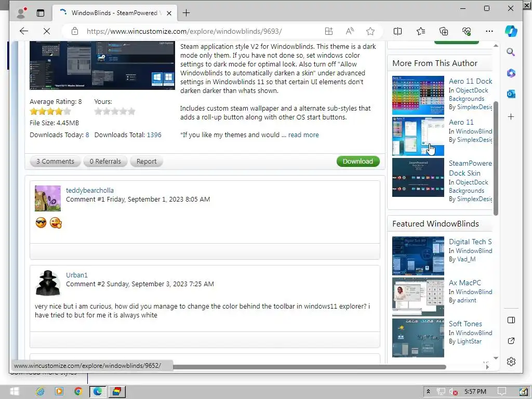Open skin preview screenshot thumbnail

[x=102, y=65]
